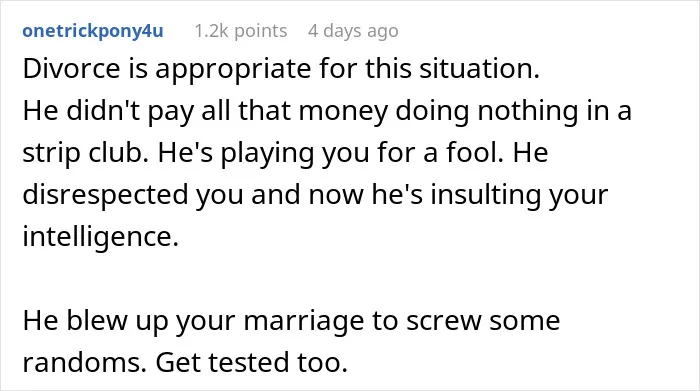Viewport: 700px width, 391px height.
Task: Click the word 'money' in second line
Action: [343, 112]
